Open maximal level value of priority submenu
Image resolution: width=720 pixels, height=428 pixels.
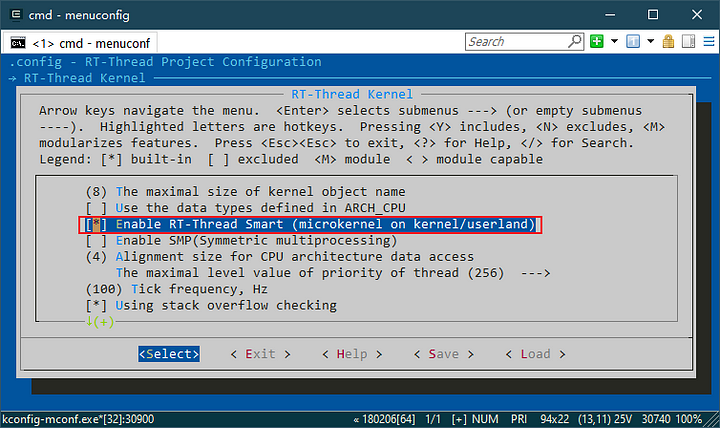point(333,273)
